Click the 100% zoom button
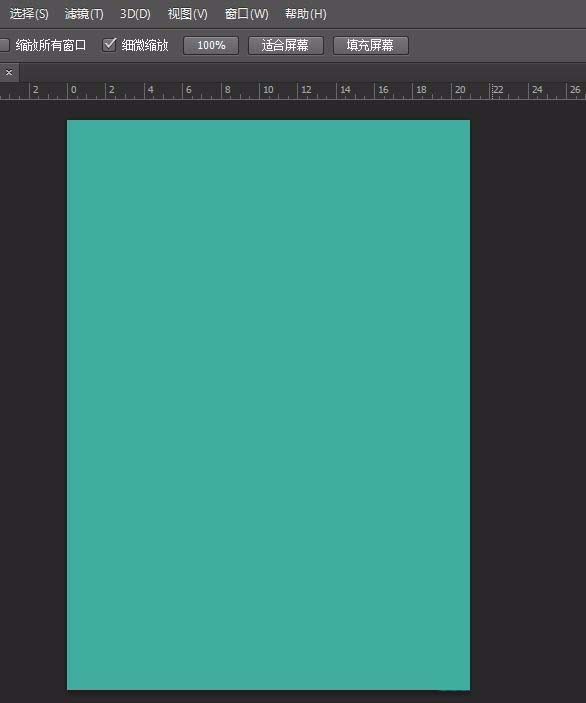Image resolution: width=586 pixels, height=703 pixels. tap(211, 45)
